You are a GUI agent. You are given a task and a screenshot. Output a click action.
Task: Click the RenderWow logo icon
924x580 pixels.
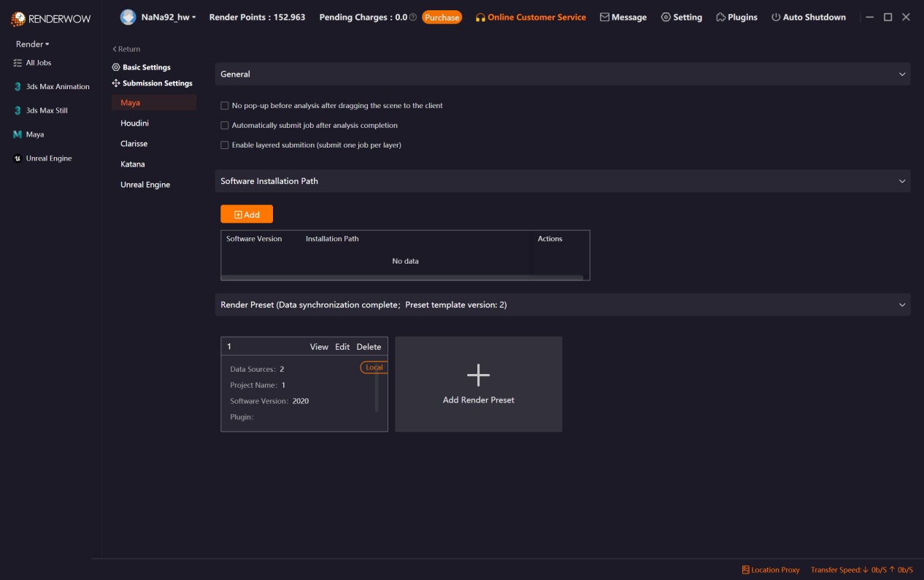(x=18, y=19)
